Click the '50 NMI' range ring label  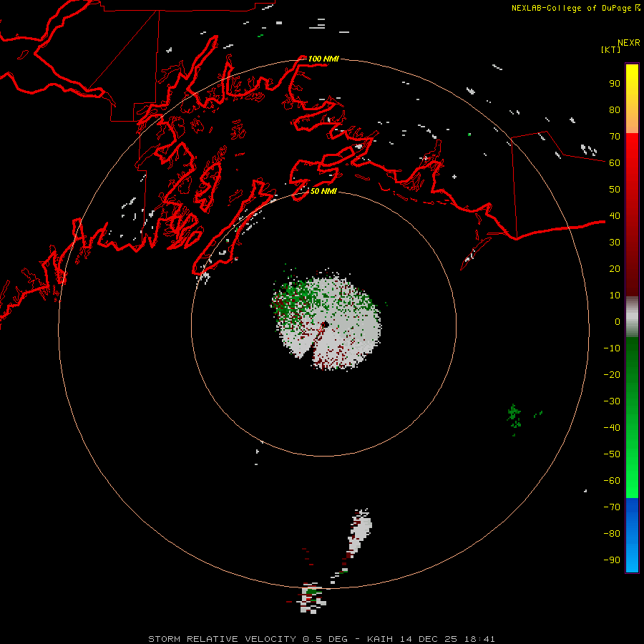[x=323, y=191]
